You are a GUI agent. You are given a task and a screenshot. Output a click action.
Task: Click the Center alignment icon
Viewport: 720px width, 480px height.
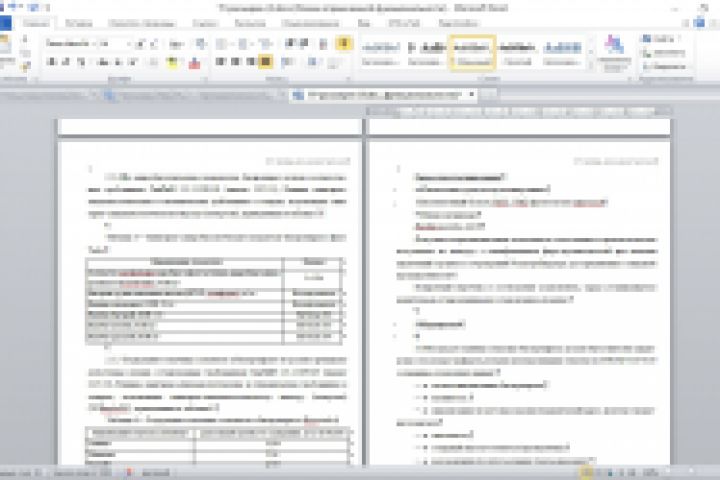pos(236,62)
